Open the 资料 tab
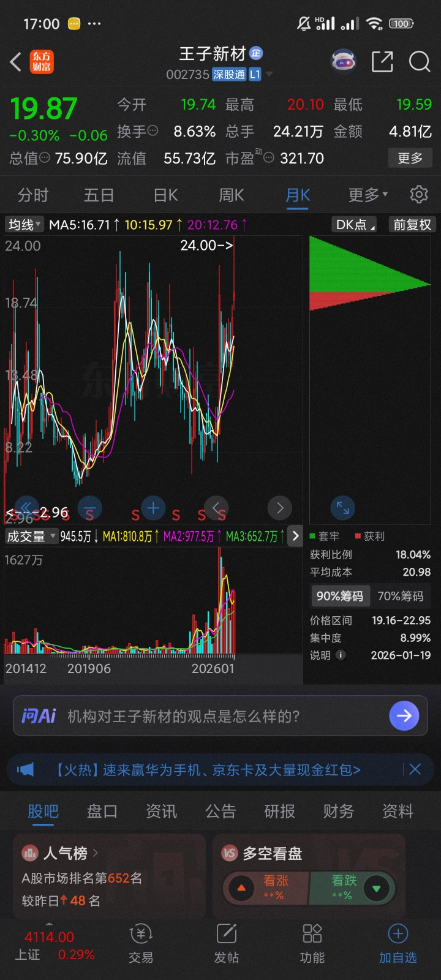Image resolution: width=441 pixels, height=980 pixels. tap(398, 811)
